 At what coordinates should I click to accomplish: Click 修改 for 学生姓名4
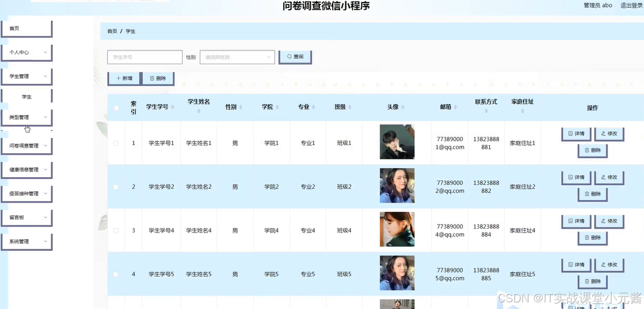coord(609,221)
